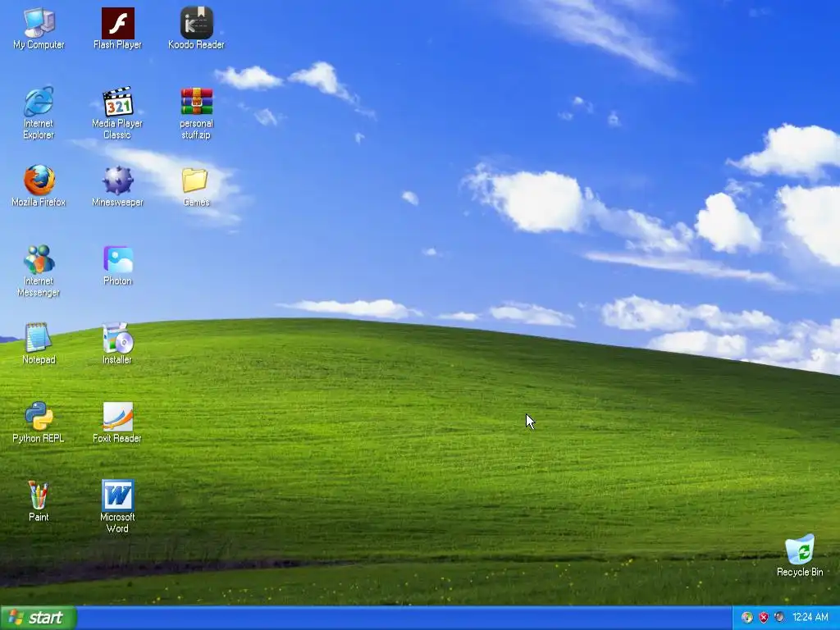Select the Minesweeper game icon
Viewport: 840px width, 630px height.
(x=118, y=186)
